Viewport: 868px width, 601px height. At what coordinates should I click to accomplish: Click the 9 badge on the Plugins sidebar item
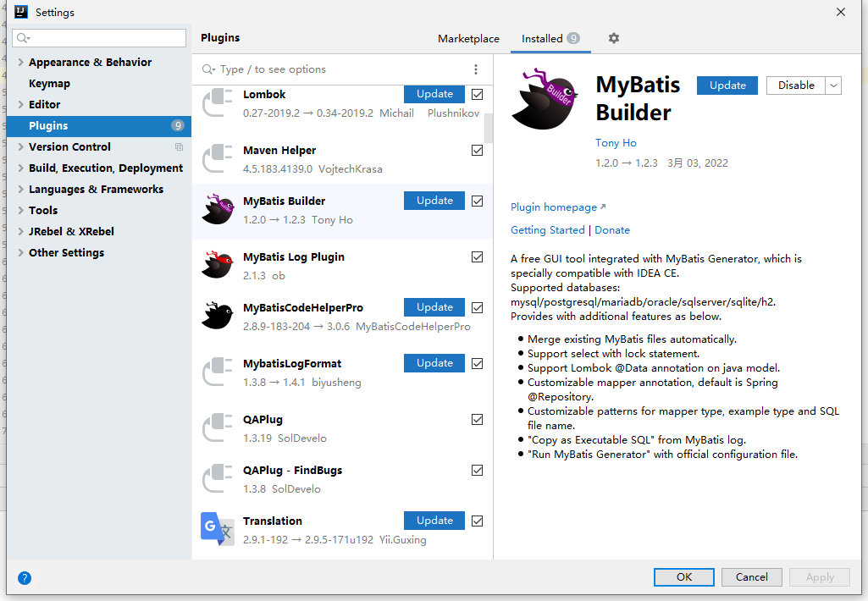177,125
